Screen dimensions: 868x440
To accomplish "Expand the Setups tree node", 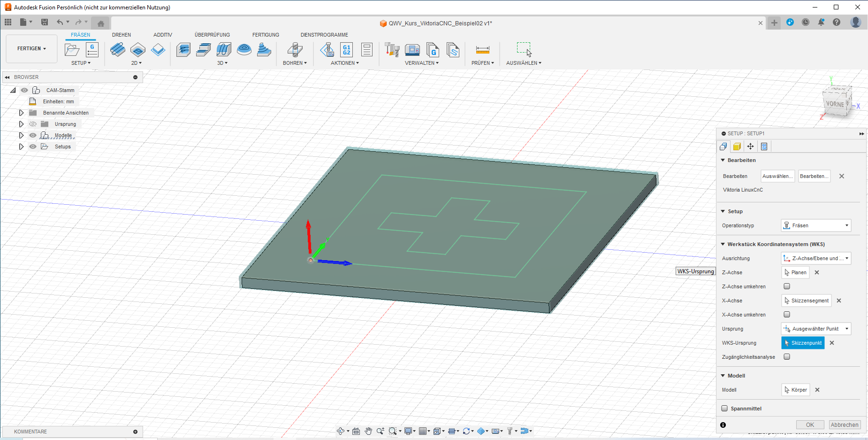I will click(21, 147).
